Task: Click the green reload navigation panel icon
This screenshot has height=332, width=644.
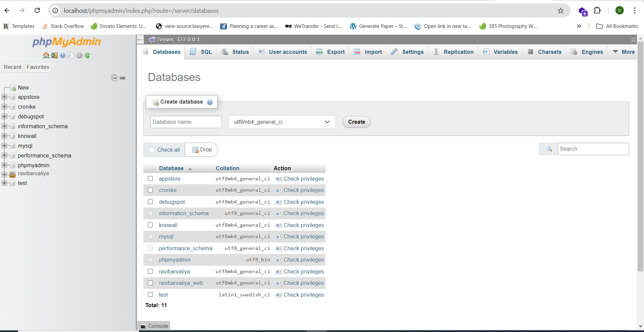Action: click(x=87, y=56)
